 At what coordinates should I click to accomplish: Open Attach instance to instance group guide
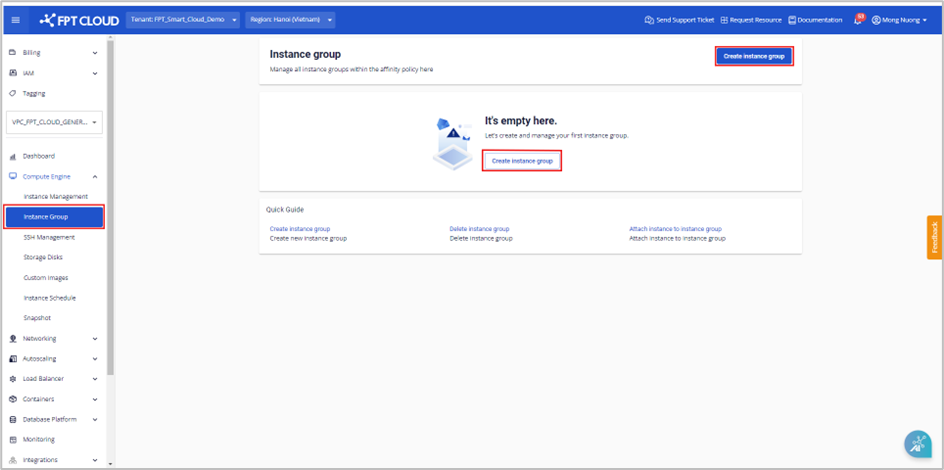(675, 229)
